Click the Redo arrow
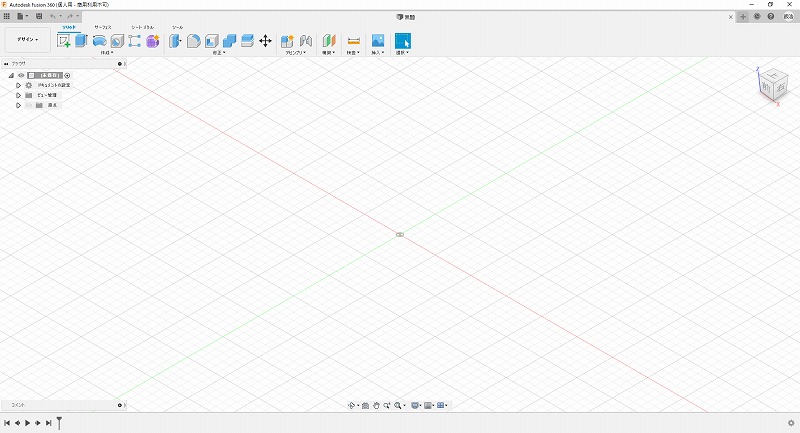 (70, 16)
